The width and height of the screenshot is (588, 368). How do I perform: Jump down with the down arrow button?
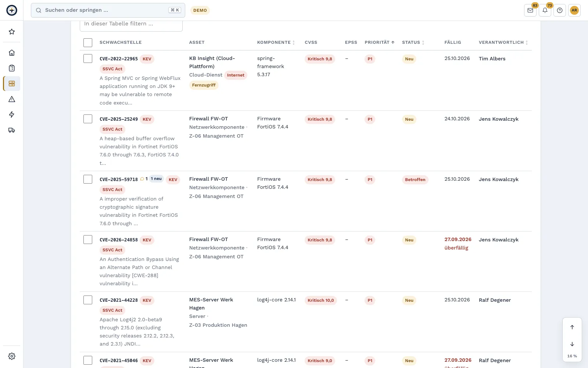(572, 344)
